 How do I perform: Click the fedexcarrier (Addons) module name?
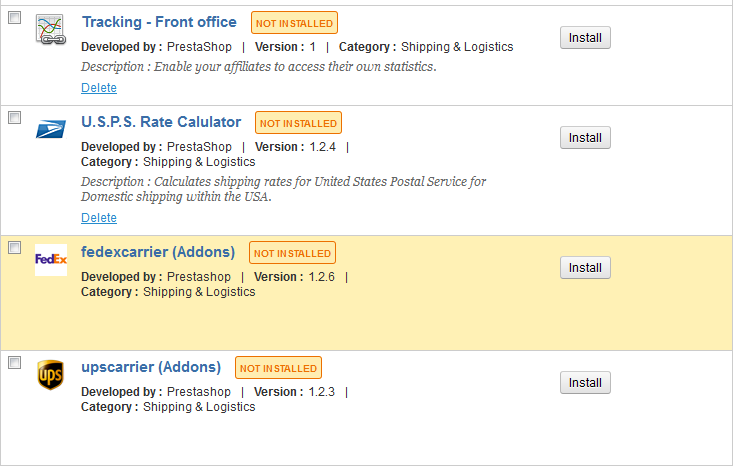[x=158, y=252]
